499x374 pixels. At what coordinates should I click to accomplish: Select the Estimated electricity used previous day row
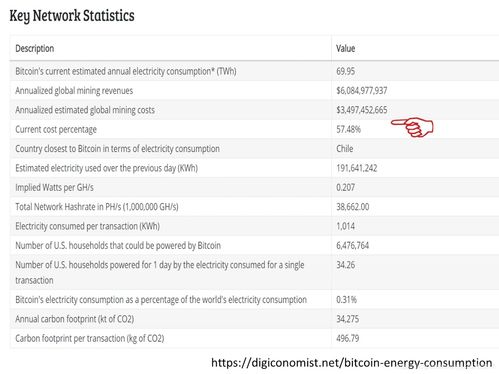pos(254,168)
